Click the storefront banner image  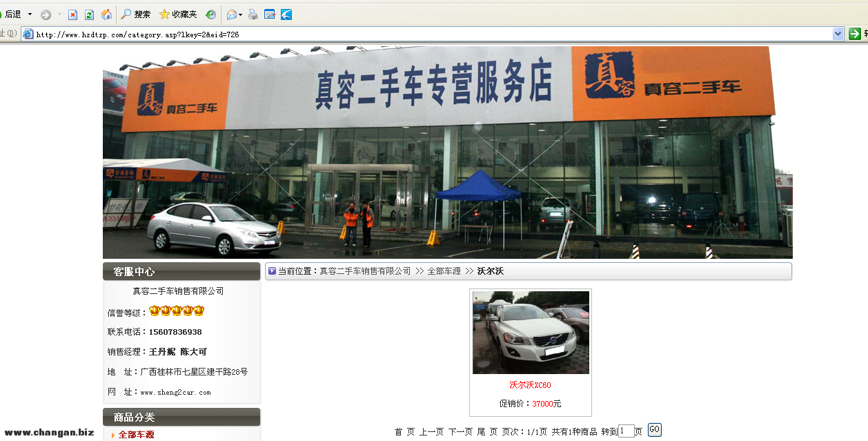tap(447, 153)
